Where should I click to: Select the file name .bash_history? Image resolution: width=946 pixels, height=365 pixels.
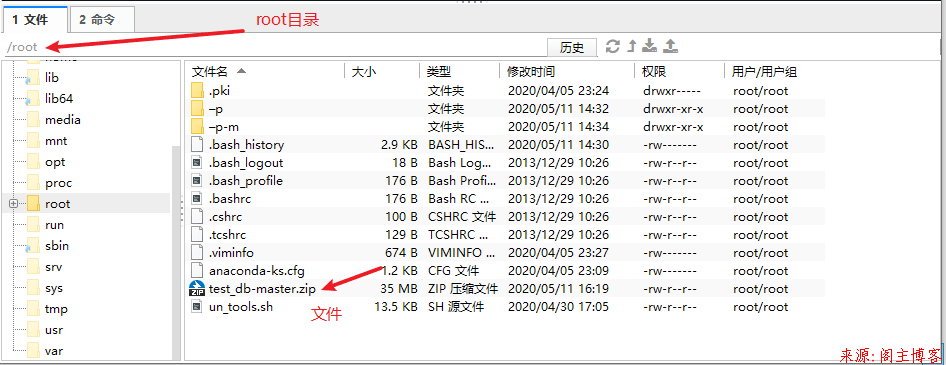[x=246, y=145]
